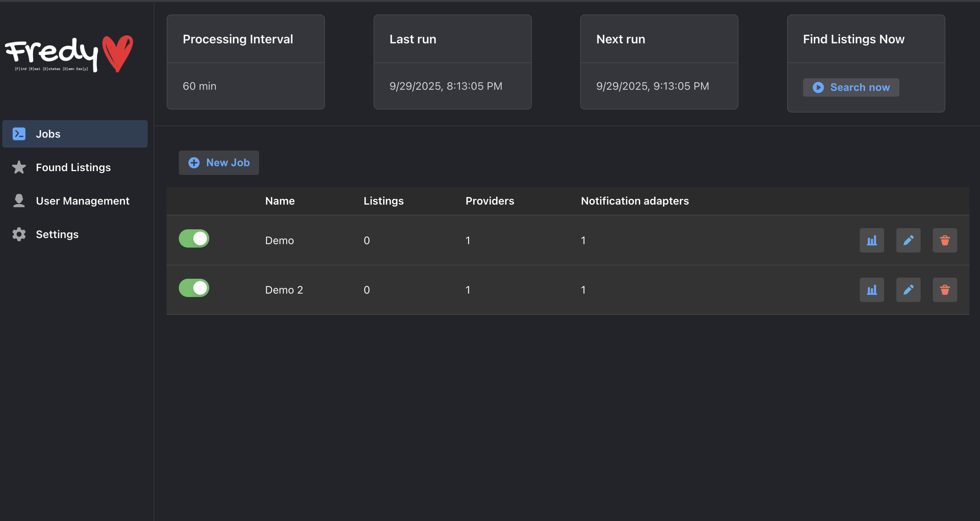
Task: Click the Name column header
Action: (280, 201)
